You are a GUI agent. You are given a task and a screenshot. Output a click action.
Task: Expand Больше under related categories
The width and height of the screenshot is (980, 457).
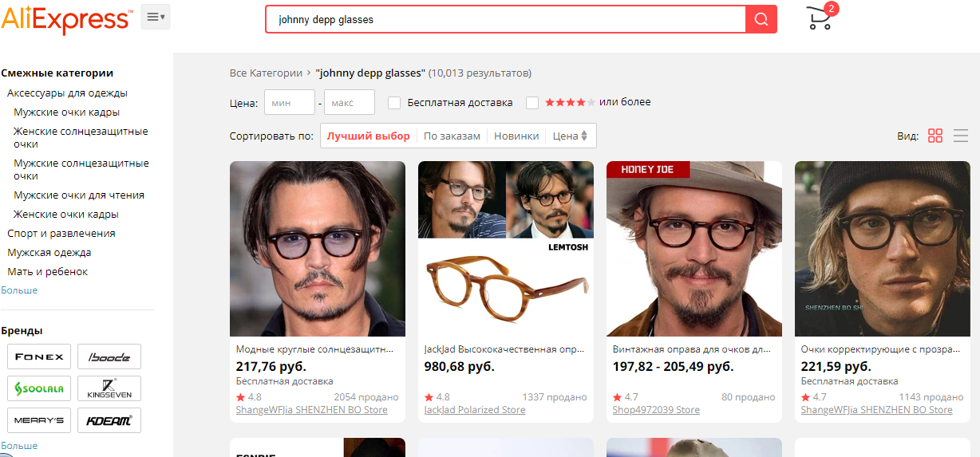pos(19,290)
